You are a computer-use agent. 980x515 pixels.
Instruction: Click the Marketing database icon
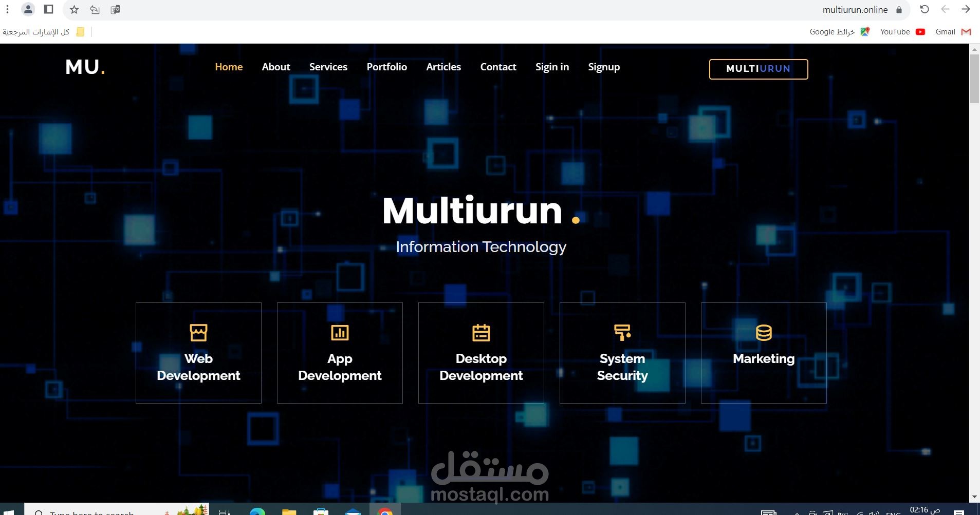(763, 333)
